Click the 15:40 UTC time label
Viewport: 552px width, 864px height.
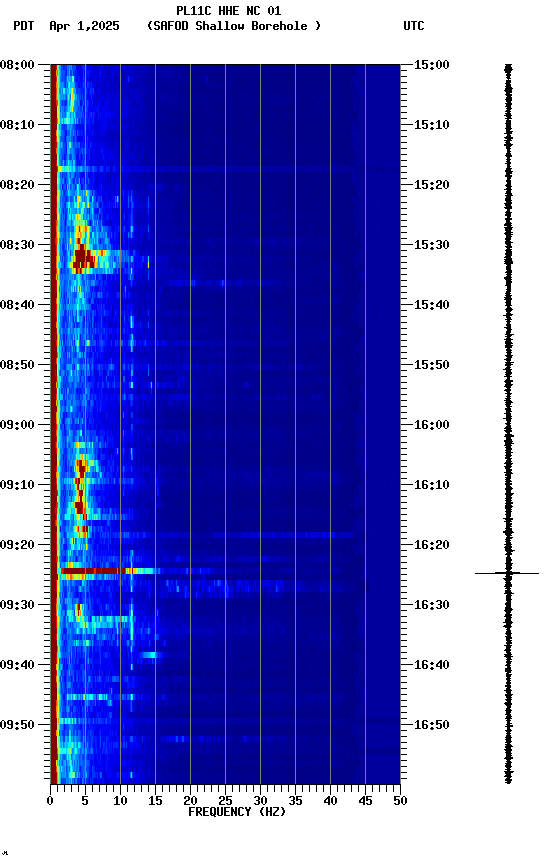(x=432, y=305)
